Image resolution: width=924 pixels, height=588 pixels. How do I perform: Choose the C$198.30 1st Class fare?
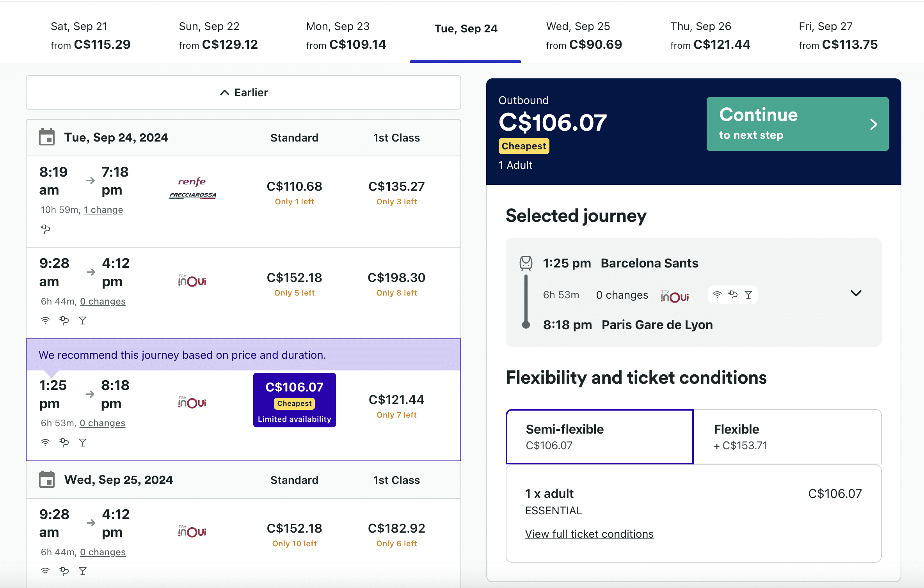click(396, 283)
